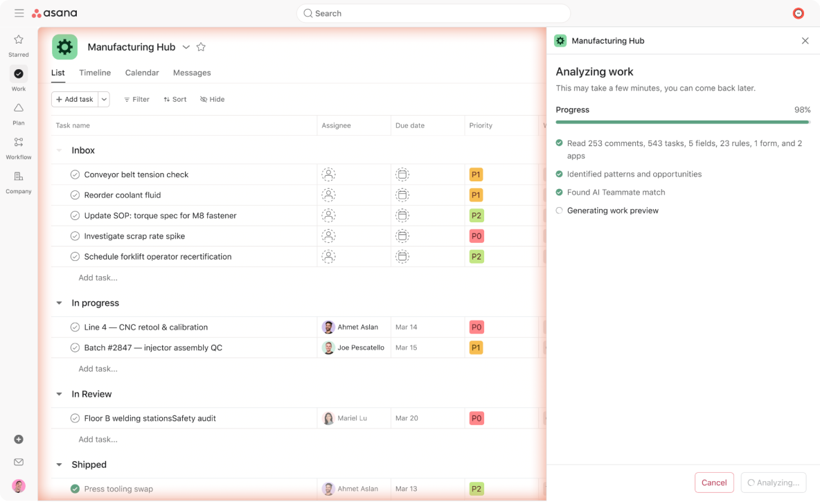Click the Priority column header
This screenshot has height=504, width=820.
click(x=481, y=125)
